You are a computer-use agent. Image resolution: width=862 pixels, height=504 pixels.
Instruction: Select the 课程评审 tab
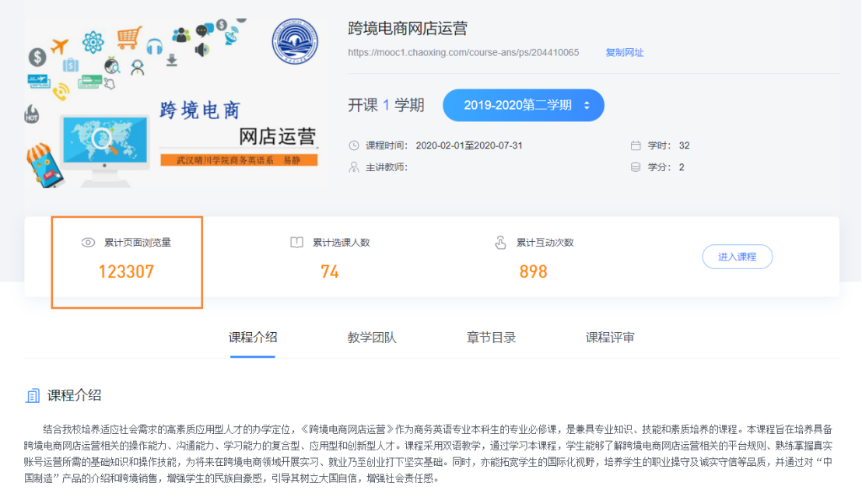pos(610,338)
